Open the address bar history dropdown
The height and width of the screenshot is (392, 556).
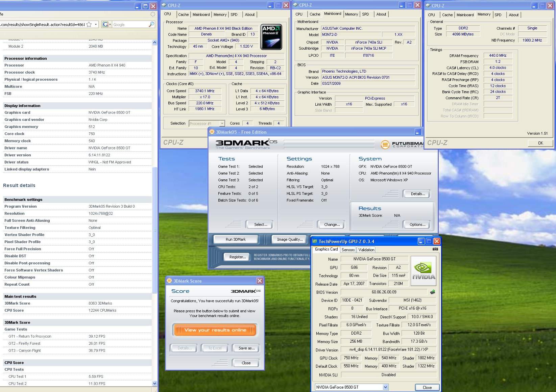pyautogui.click(x=96, y=24)
